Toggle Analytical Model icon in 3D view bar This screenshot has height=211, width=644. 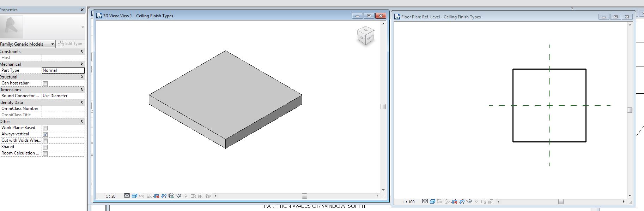pyautogui.click(x=200, y=196)
